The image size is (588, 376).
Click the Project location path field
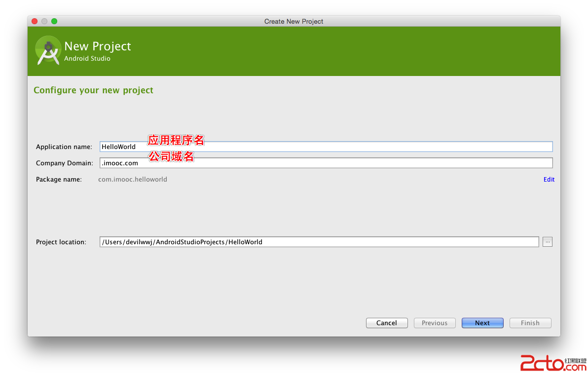319,242
